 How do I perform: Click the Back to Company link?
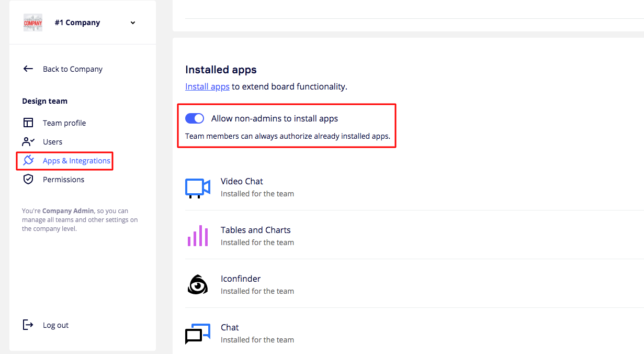(x=72, y=69)
